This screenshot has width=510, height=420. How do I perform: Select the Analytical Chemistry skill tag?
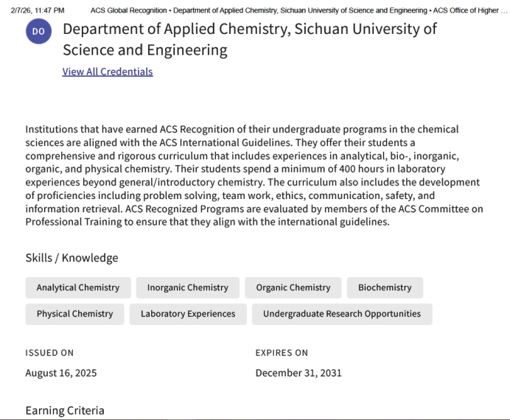click(x=77, y=287)
